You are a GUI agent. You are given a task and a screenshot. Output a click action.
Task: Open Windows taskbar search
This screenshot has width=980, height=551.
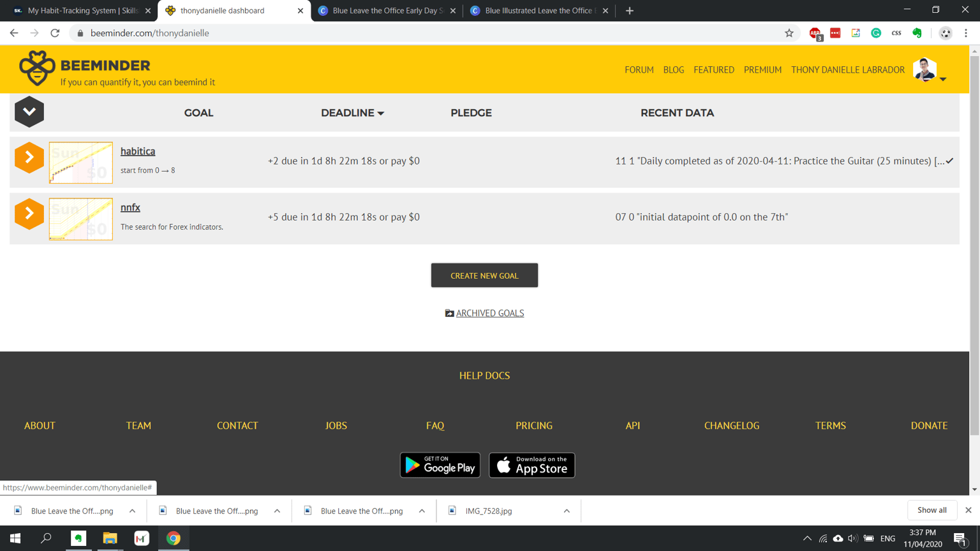click(x=46, y=538)
